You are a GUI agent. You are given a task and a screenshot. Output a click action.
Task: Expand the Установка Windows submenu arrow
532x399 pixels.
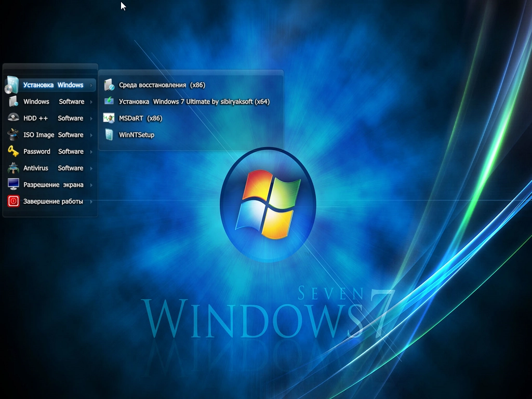[91, 85]
